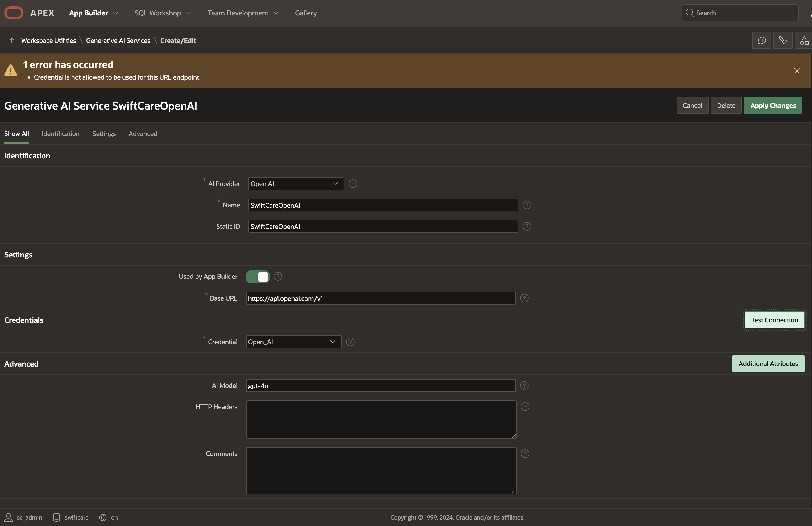Click the Delete button
The height and width of the screenshot is (526, 812).
point(726,105)
